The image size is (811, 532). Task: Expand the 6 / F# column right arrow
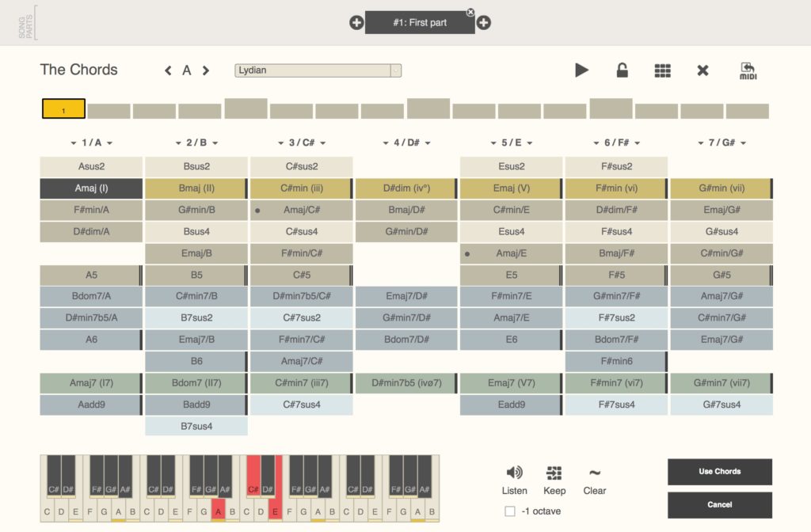click(x=638, y=143)
